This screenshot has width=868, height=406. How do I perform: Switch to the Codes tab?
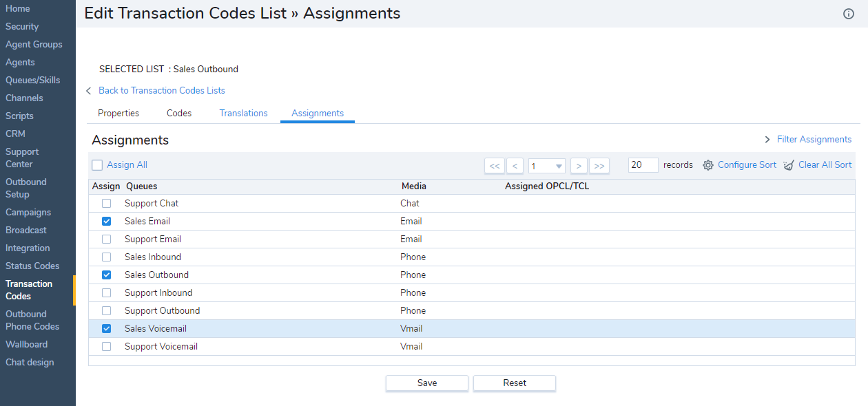click(179, 113)
